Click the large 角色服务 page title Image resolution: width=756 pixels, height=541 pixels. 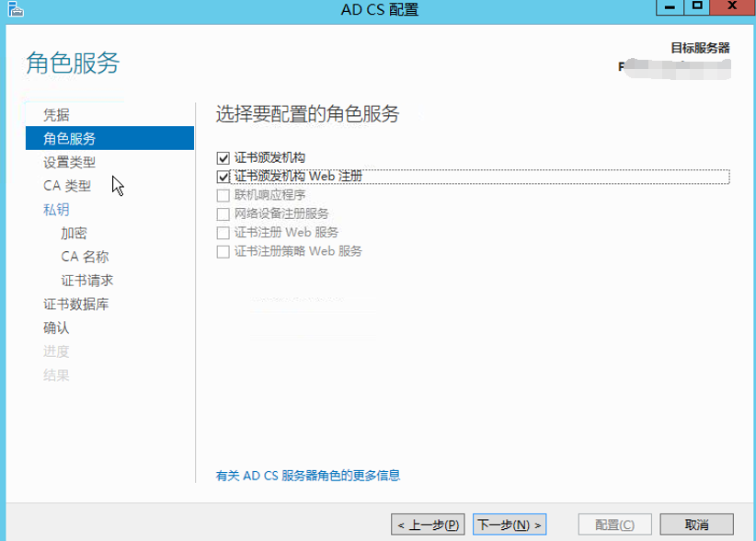tap(73, 63)
